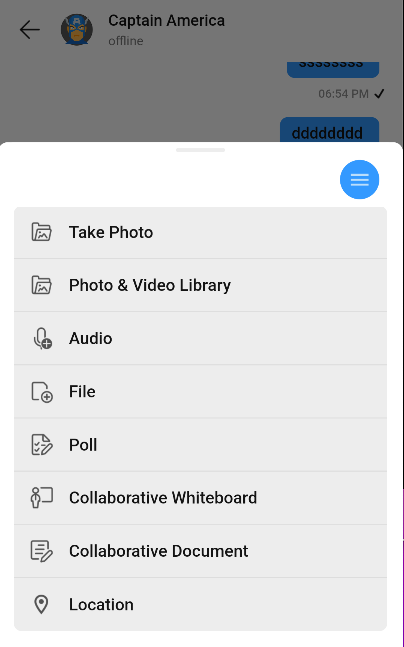This screenshot has width=404, height=647.
Task: Click the bottom sheet drag handle
Action: click(x=201, y=150)
